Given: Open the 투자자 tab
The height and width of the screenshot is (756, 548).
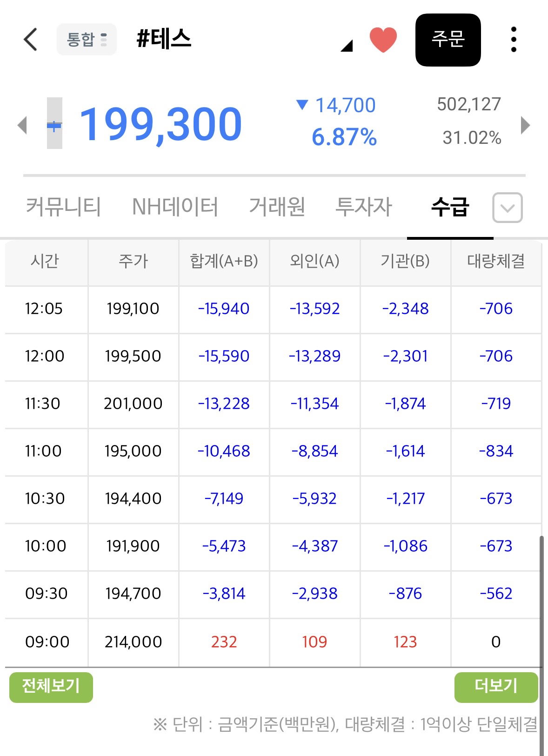Looking at the screenshot, I should point(364,207).
